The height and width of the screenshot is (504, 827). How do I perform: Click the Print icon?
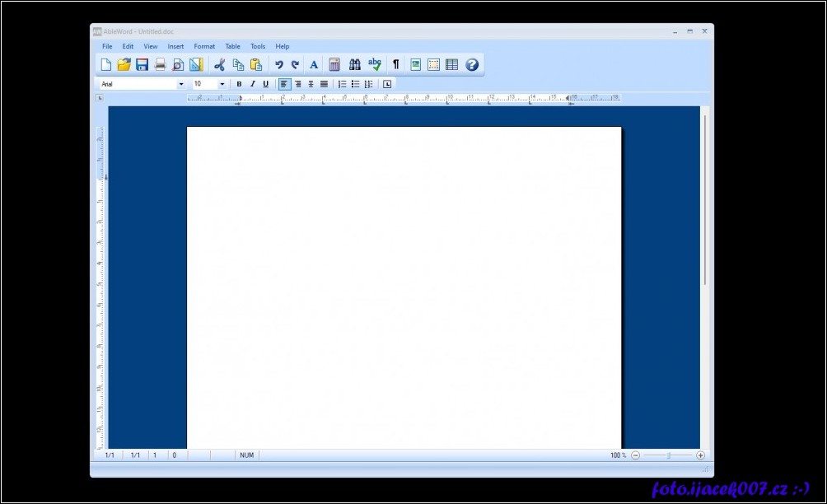[x=160, y=64]
